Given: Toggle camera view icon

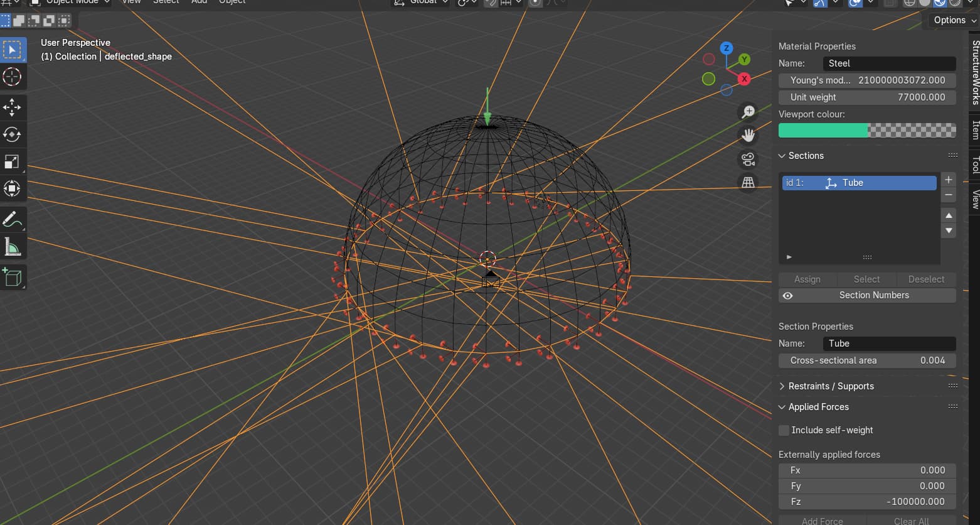Looking at the screenshot, I should [748, 160].
